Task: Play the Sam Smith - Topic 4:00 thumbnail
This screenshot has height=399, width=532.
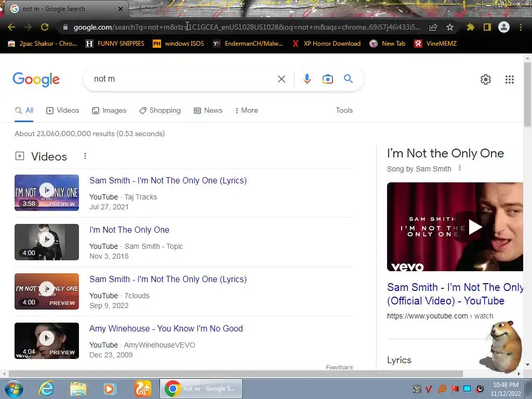Action: (47, 242)
